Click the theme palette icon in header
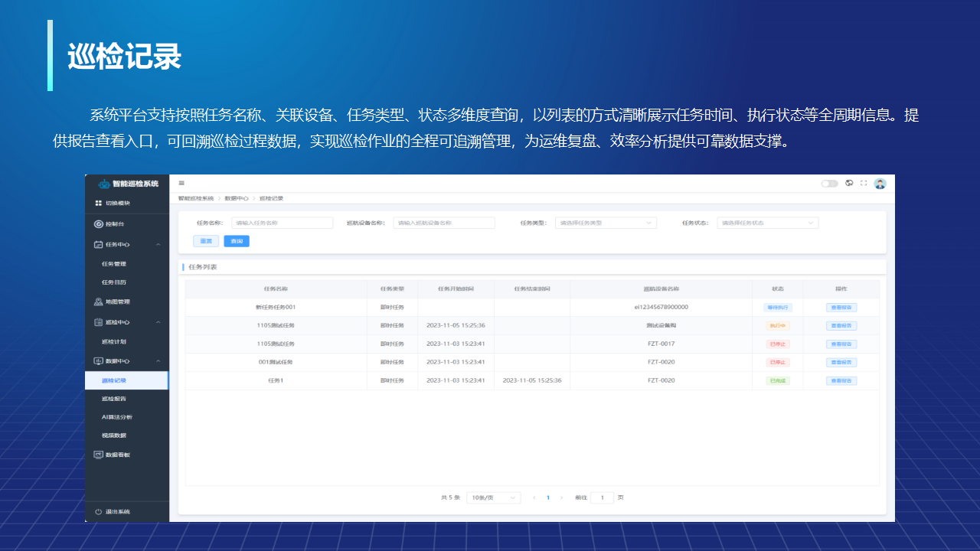Image resolution: width=980 pixels, height=551 pixels. point(849,183)
